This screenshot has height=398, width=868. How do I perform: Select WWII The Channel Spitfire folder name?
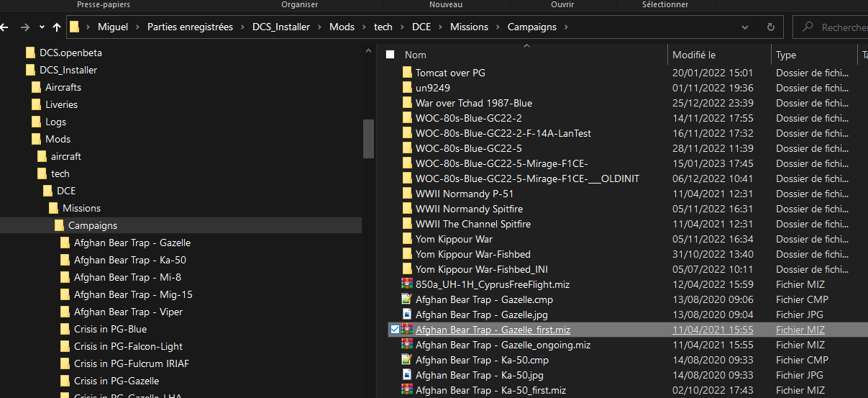pyautogui.click(x=473, y=224)
